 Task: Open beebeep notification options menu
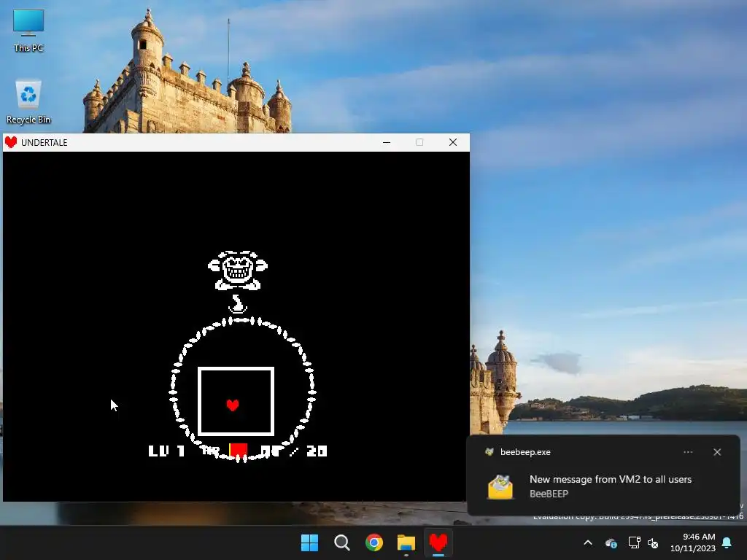click(x=688, y=452)
